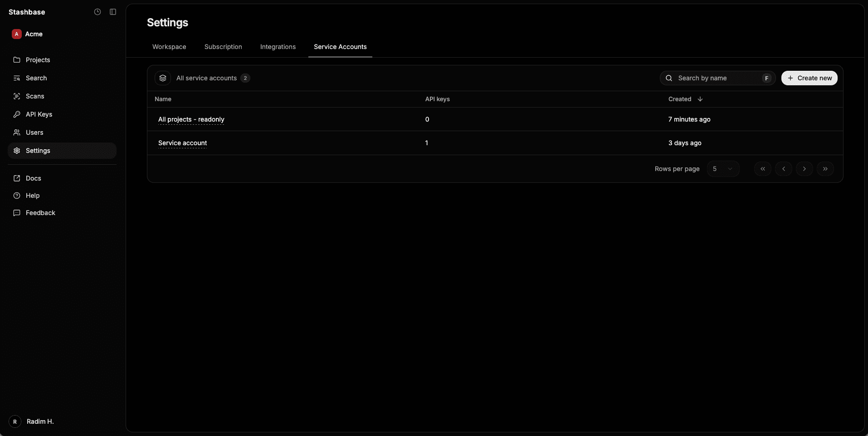Open the Help link
Viewport: 868px width, 436px height.
tap(62, 196)
